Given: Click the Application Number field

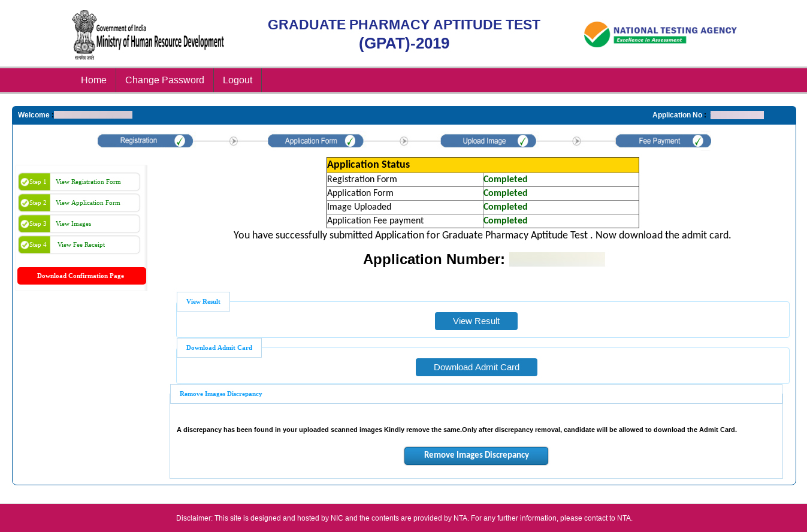Looking at the screenshot, I should (557, 259).
